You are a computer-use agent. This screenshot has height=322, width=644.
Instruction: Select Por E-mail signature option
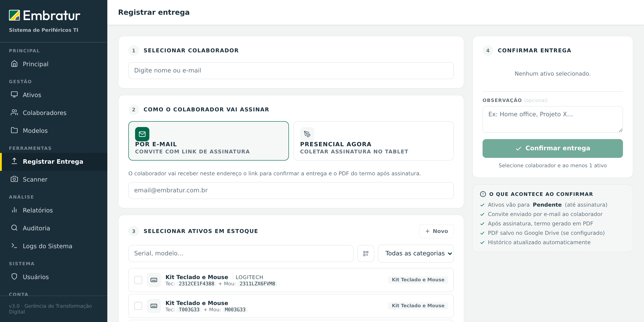click(x=208, y=141)
